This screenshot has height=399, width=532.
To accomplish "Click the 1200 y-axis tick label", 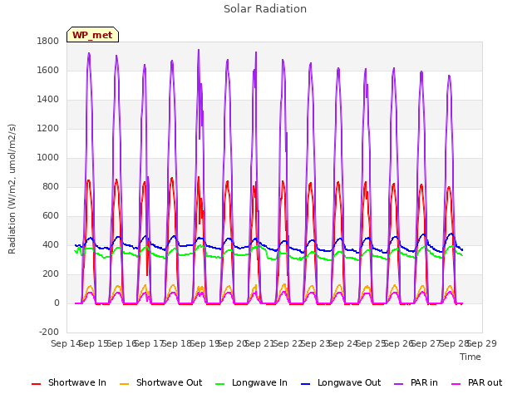I will [x=48, y=129].
